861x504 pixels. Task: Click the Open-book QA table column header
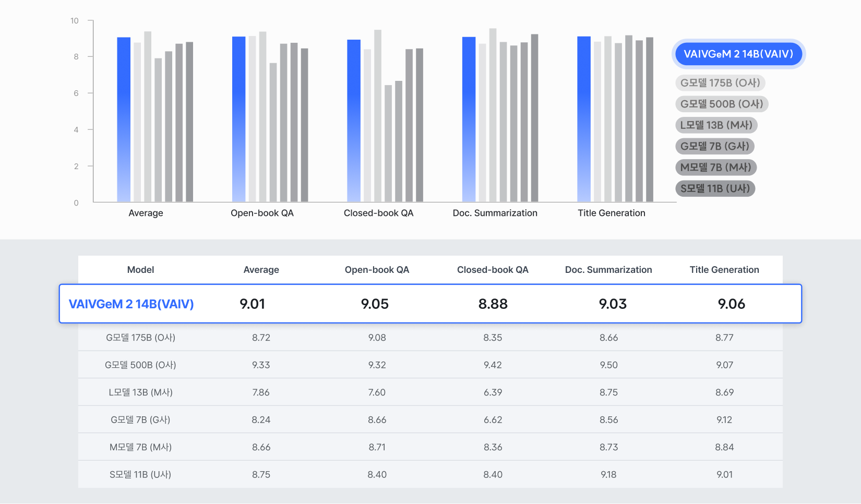pyautogui.click(x=377, y=270)
